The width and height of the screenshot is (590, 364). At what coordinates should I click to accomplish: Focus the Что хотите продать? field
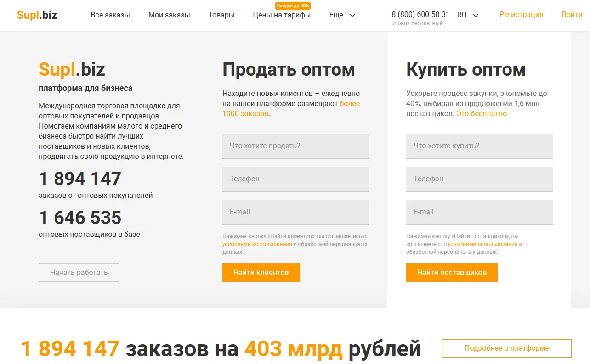296,146
